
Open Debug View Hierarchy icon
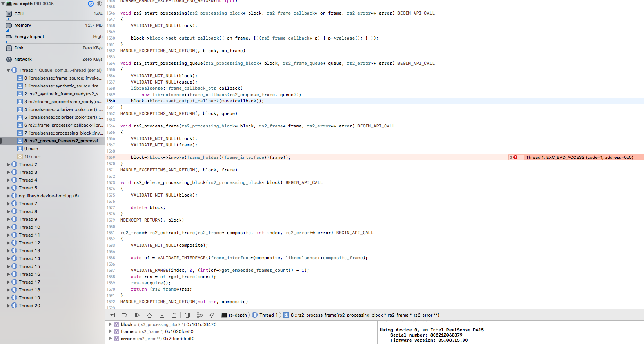click(x=187, y=315)
